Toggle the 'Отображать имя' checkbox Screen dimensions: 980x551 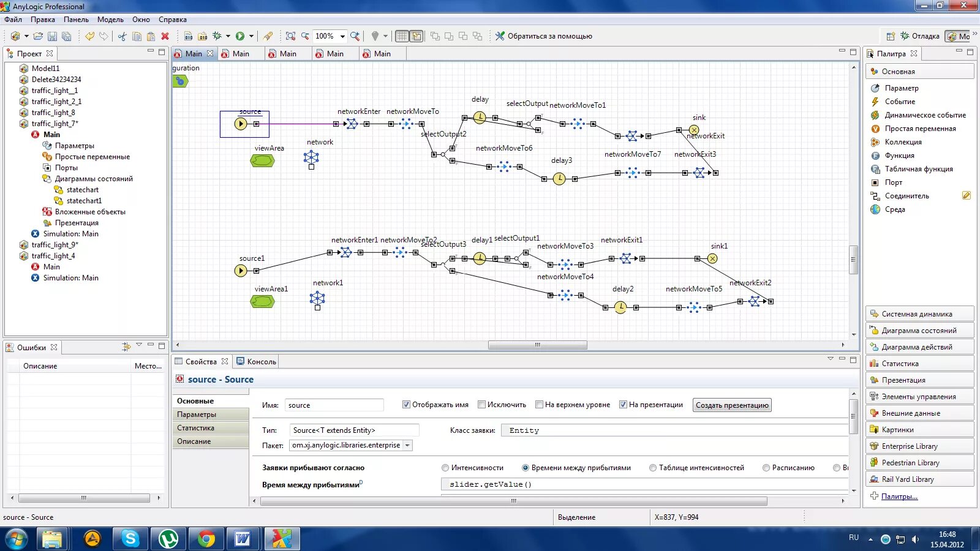point(406,405)
